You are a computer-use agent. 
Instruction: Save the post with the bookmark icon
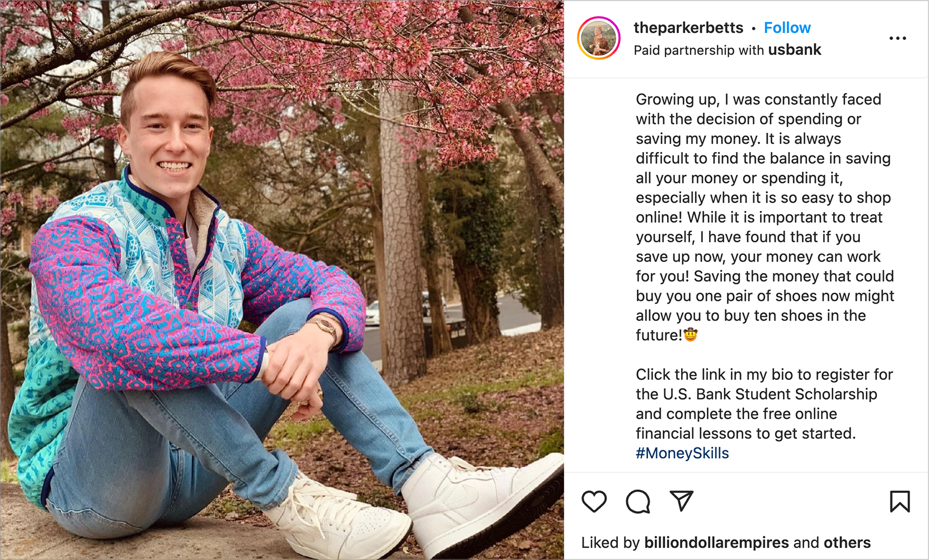point(900,501)
